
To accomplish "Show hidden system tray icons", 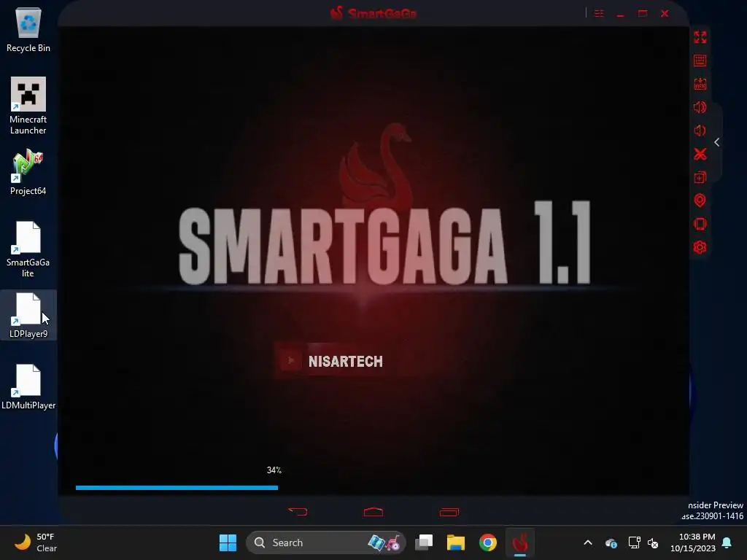I will click(x=588, y=542).
